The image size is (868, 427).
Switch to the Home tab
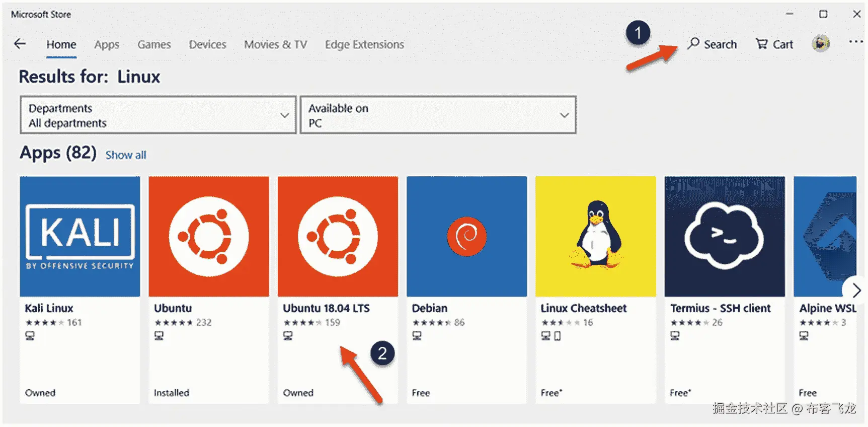click(61, 44)
